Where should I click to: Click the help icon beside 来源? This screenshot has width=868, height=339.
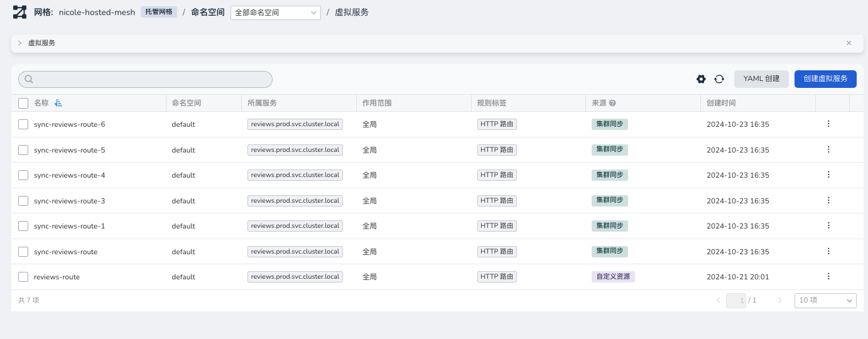tap(612, 103)
